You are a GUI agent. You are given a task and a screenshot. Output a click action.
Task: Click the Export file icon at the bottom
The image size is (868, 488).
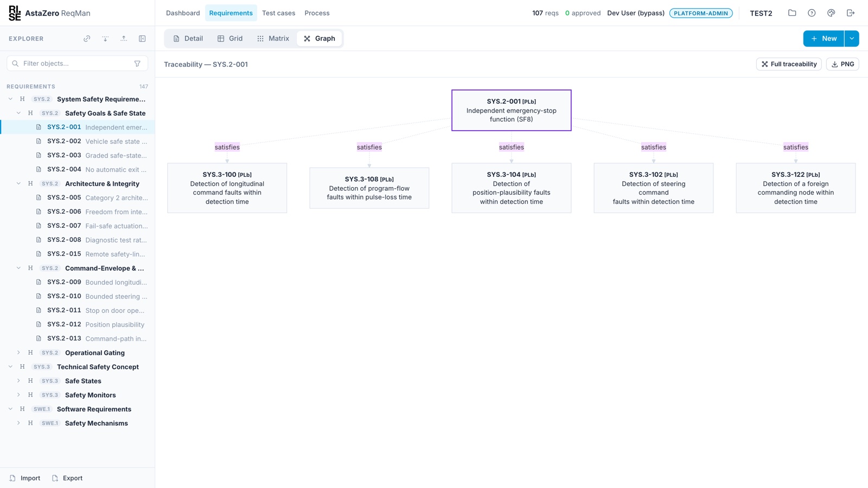55,478
